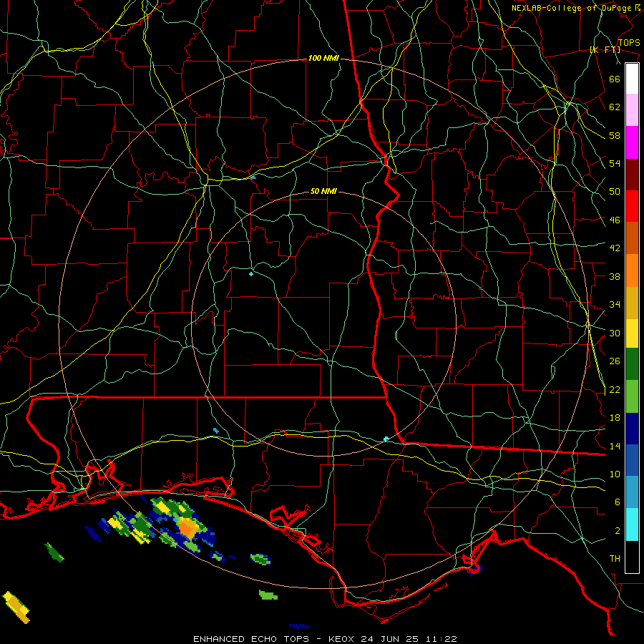644x644 pixels.
Task: Click the legend value 2
Action: pos(618,530)
